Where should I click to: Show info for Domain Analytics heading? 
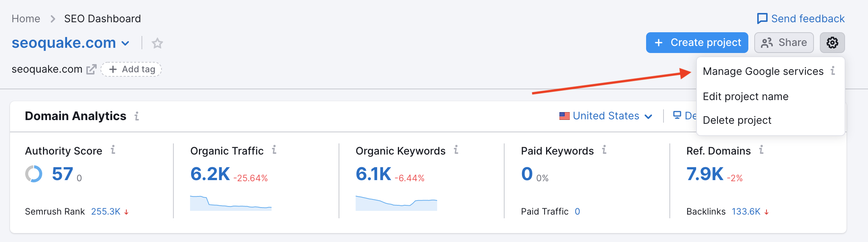(x=137, y=116)
